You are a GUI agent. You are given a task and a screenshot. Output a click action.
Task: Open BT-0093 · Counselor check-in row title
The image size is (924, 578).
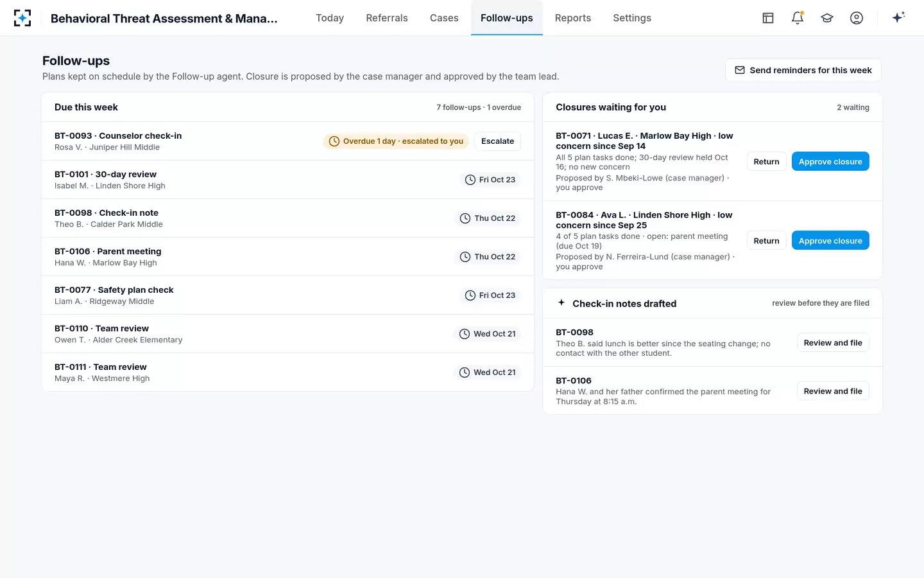click(118, 136)
